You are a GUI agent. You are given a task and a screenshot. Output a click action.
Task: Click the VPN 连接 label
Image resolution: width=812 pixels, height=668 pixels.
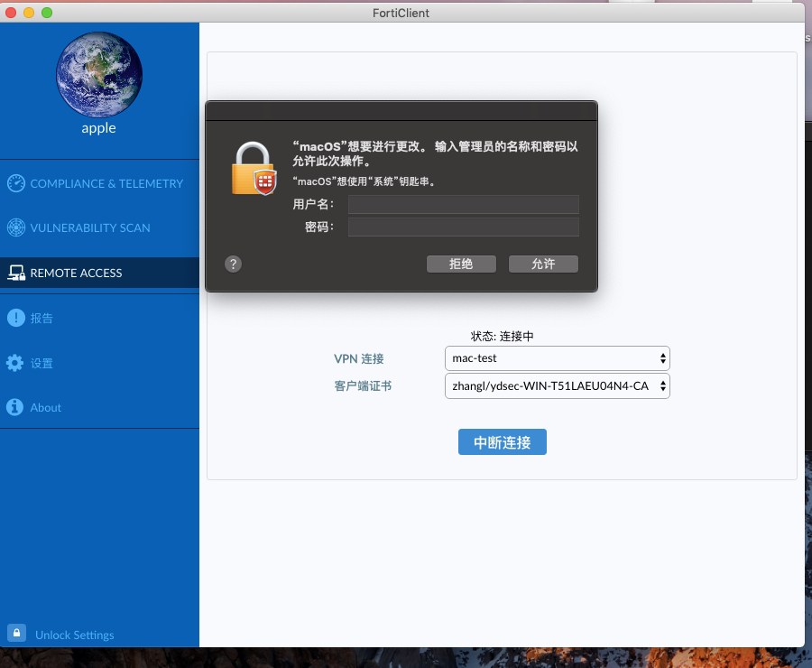pyautogui.click(x=359, y=358)
